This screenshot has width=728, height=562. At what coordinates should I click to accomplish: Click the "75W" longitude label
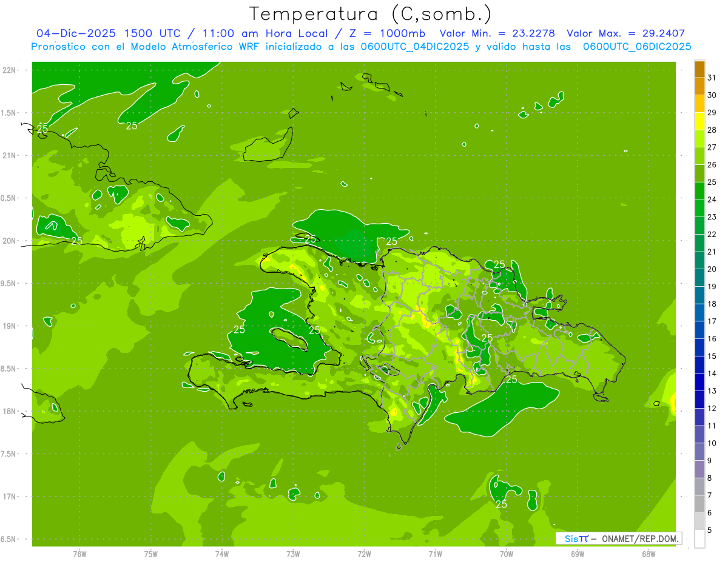[151, 554]
